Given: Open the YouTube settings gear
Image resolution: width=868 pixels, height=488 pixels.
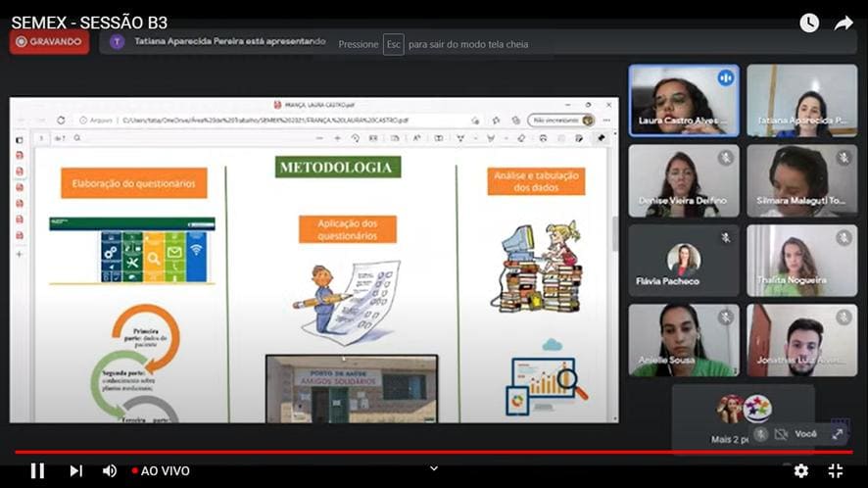Looking at the screenshot, I should click(801, 470).
